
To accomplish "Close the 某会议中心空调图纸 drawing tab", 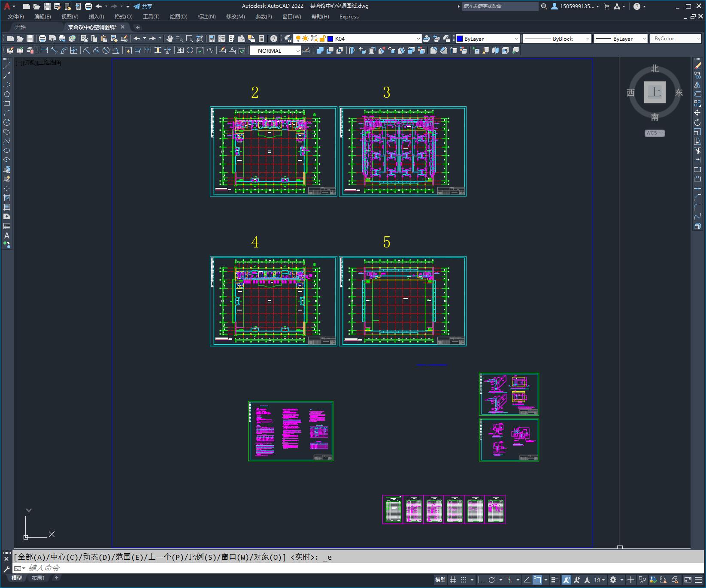I will point(123,27).
